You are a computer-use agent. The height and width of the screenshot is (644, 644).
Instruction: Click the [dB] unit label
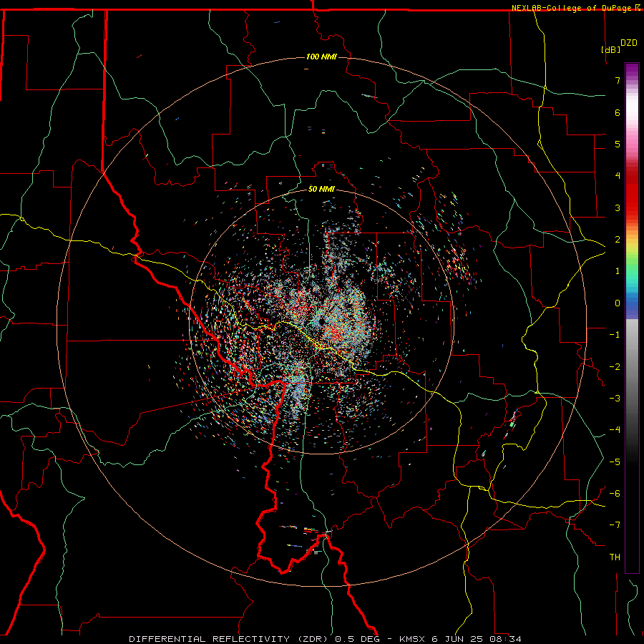click(x=610, y=49)
